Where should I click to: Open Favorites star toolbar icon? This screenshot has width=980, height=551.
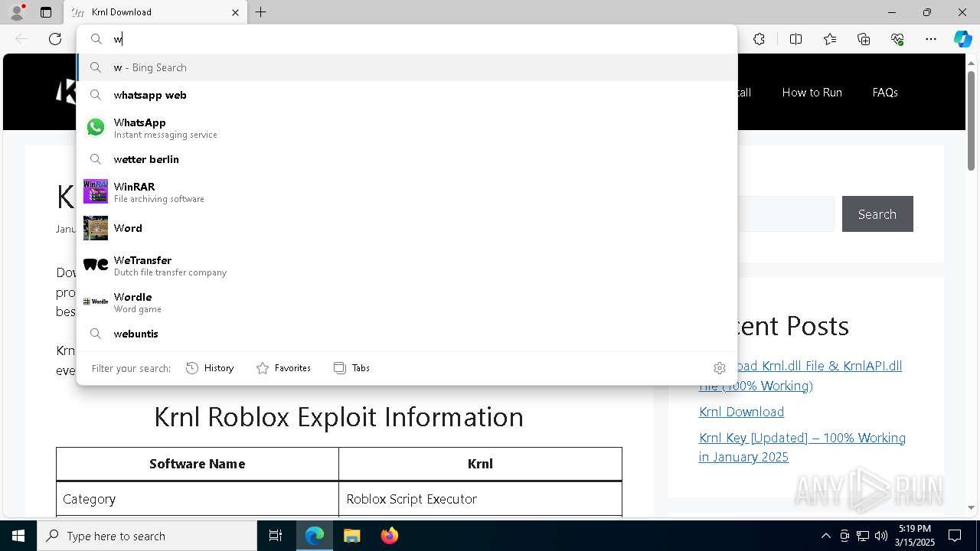(830, 39)
